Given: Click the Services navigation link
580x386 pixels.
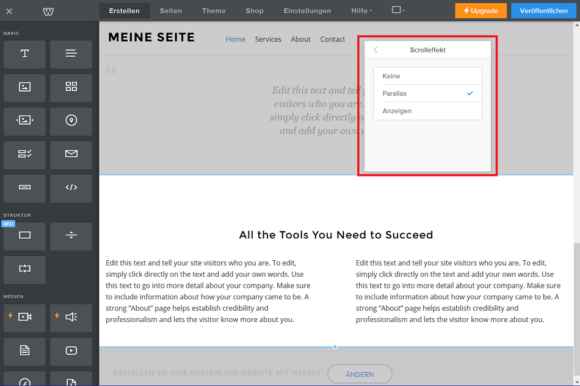Looking at the screenshot, I should pyautogui.click(x=268, y=39).
